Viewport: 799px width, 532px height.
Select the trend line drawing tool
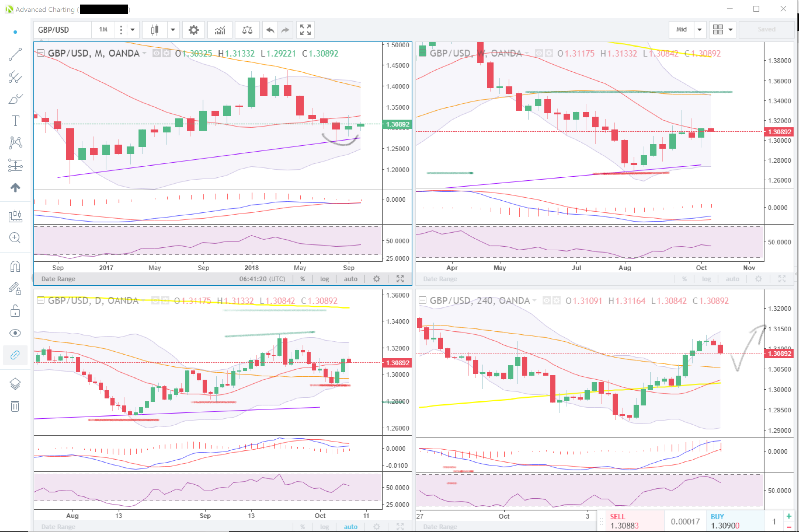click(x=15, y=54)
